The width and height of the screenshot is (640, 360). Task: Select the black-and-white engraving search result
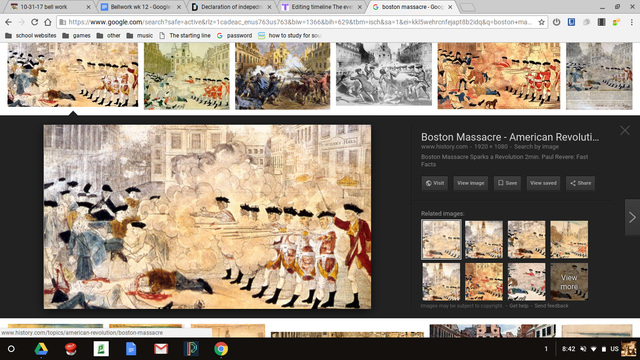384,74
